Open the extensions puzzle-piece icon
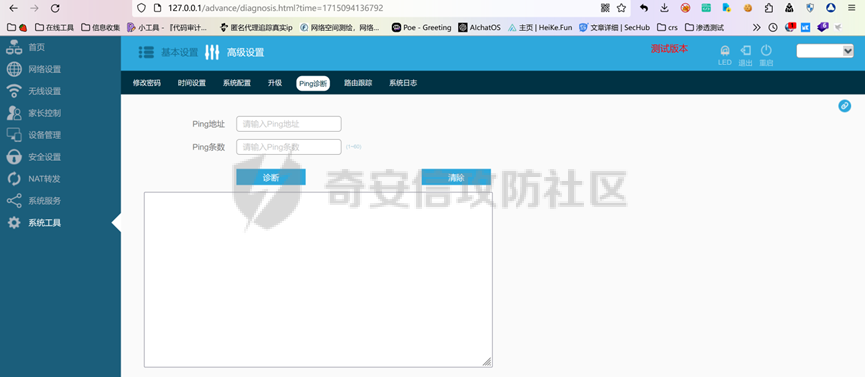 coord(768,8)
